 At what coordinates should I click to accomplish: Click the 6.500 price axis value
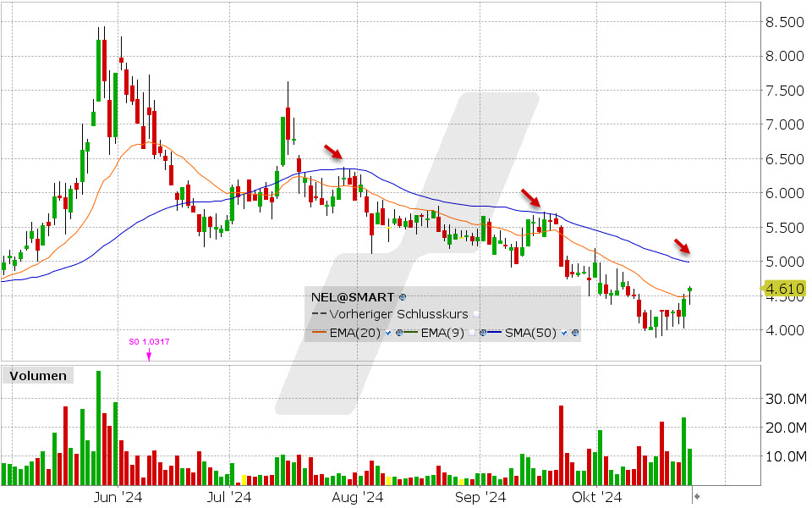point(785,159)
